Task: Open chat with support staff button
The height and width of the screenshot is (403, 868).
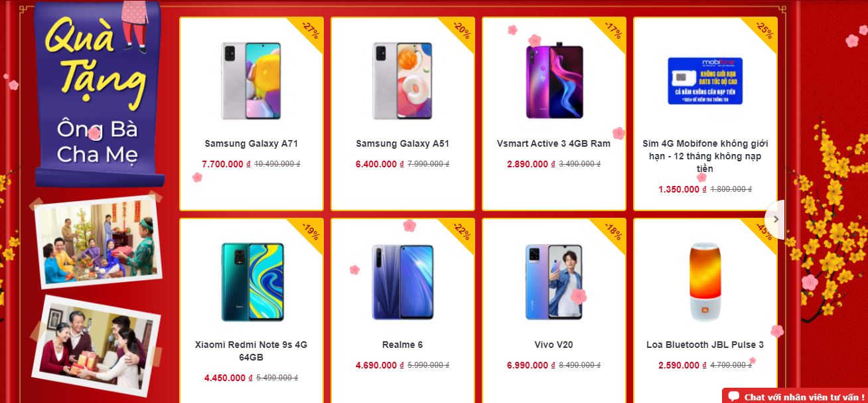Action: pyautogui.click(x=794, y=396)
